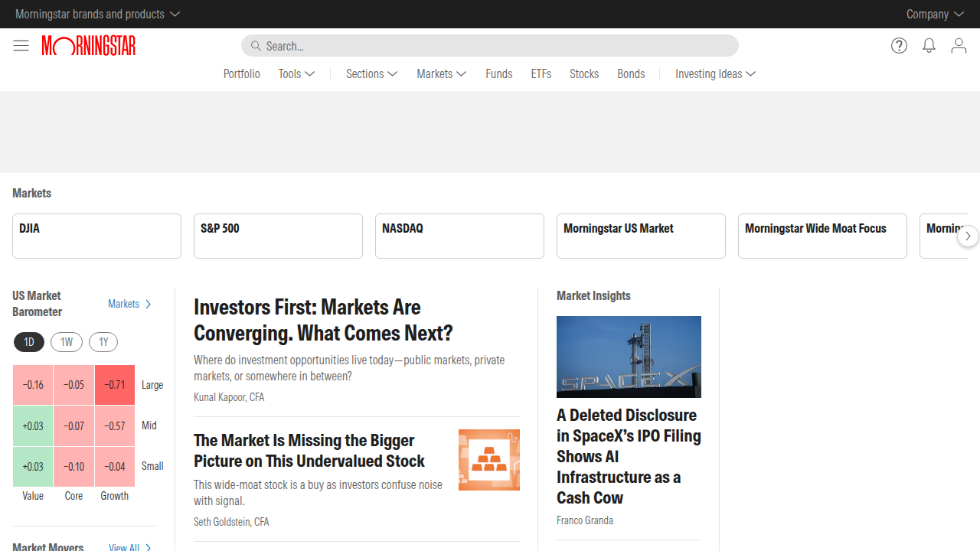Expand the Company dropdown

[935, 14]
